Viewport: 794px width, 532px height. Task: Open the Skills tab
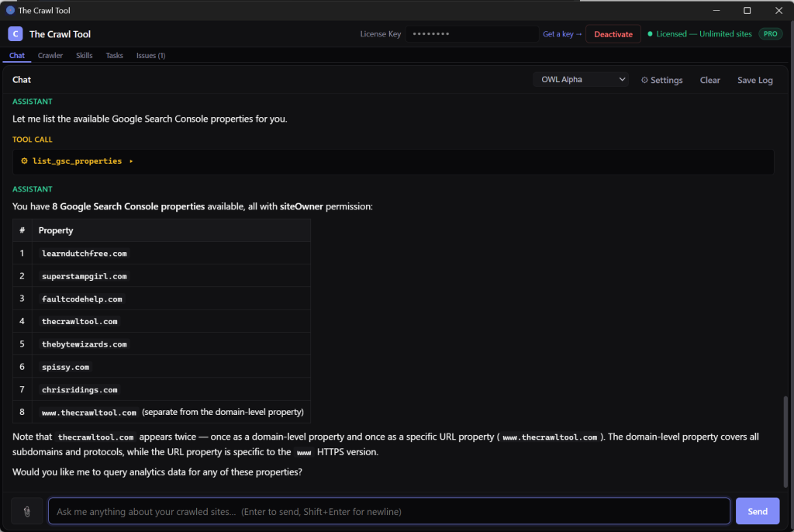coord(84,55)
